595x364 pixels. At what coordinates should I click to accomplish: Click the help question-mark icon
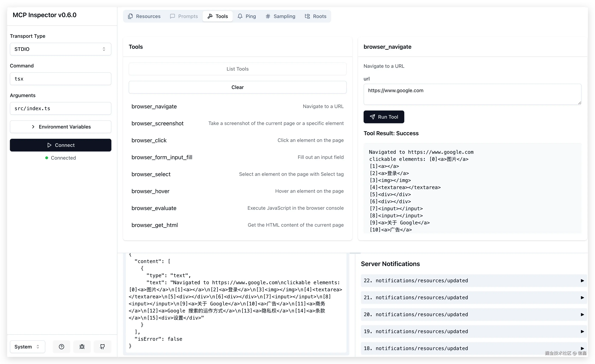(x=61, y=347)
